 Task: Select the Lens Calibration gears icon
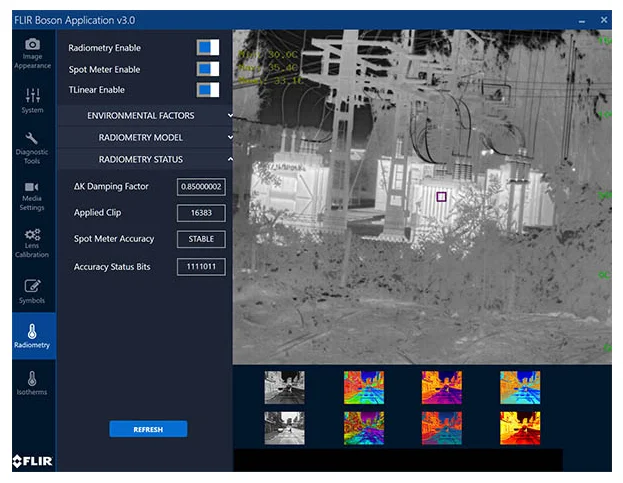[33, 234]
